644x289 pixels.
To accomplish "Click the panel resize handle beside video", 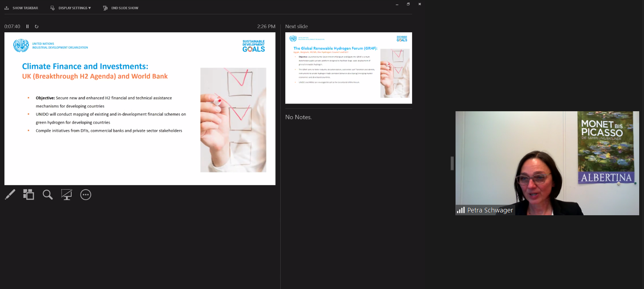I will click(x=452, y=163).
